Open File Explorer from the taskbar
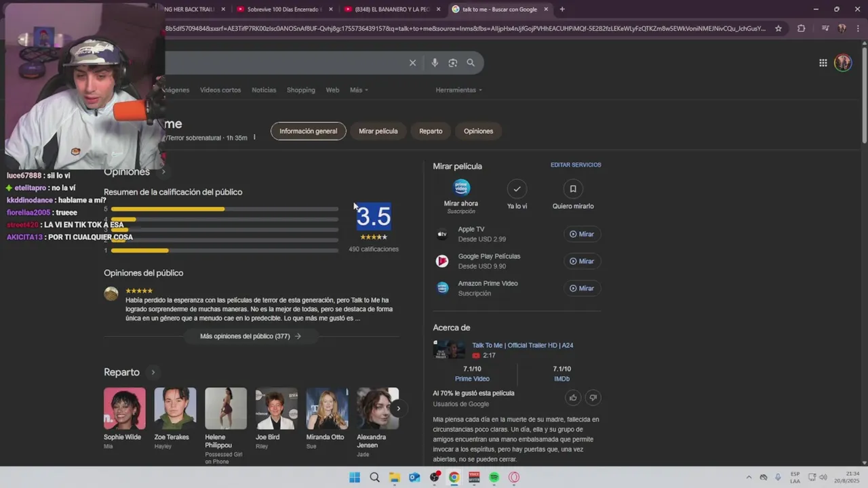The image size is (868, 488). point(395,477)
